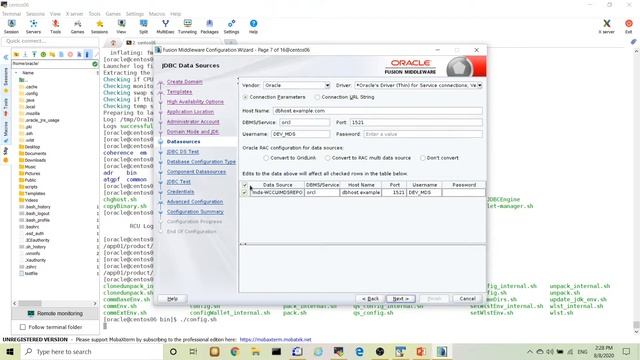
Task: Click the Host Name input field
Action: (378, 111)
